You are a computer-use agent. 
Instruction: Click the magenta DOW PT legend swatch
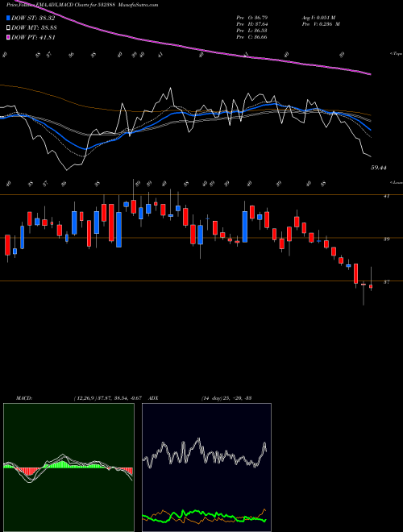tap(8, 37)
